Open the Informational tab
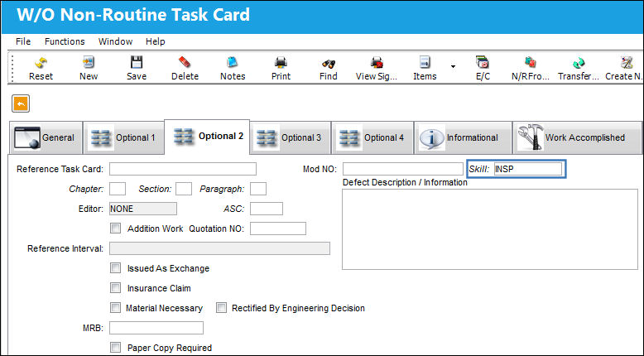Screen dimensions: 644x356 463,137
